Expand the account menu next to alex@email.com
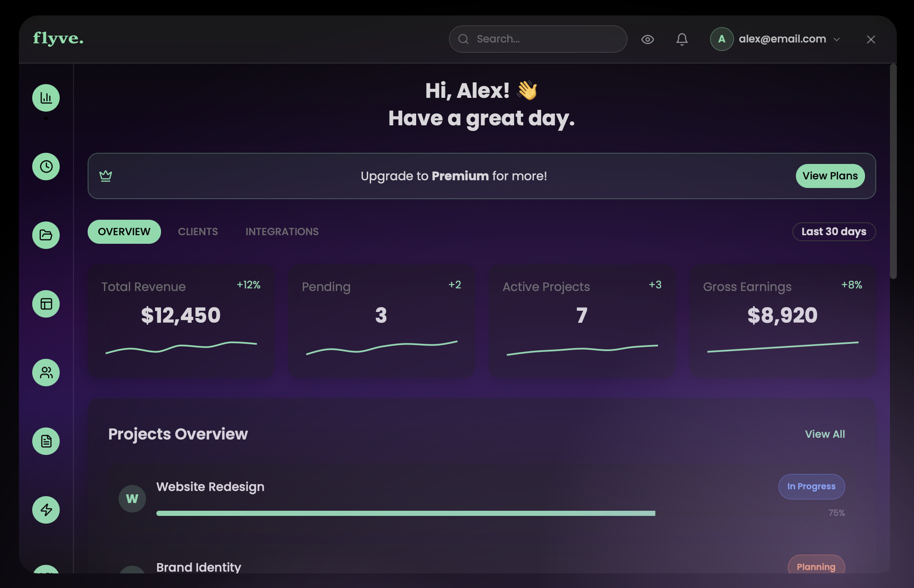The height and width of the screenshot is (588, 914). 837,39
